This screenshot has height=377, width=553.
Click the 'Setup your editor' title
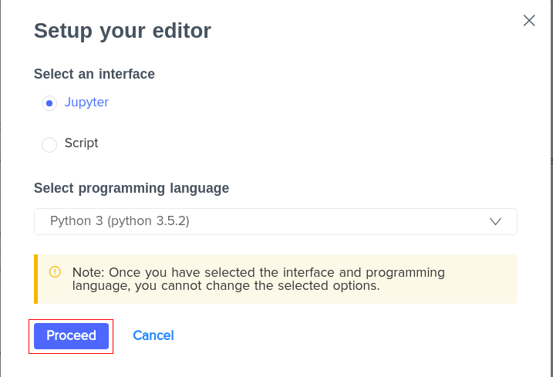pos(122,31)
